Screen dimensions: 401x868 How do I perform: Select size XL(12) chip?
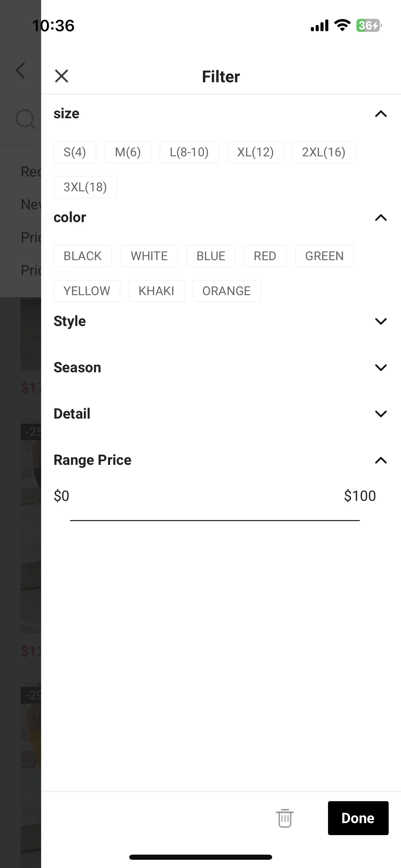pos(256,152)
